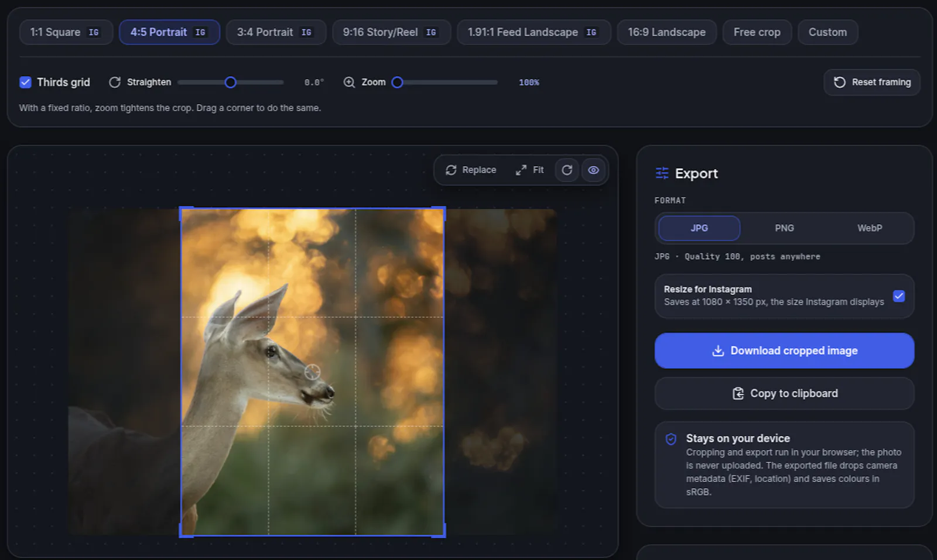This screenshot has width=937, height=560.
Task: Click the focal point target on the deer
Action: 313,372
